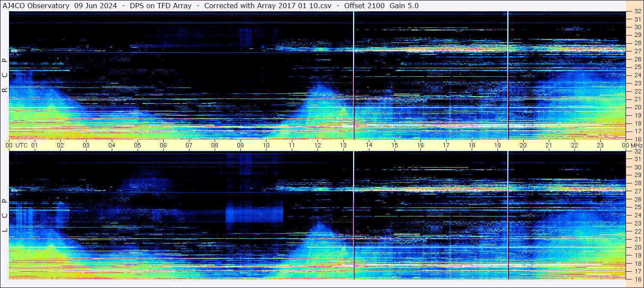Click the 27 MHz label on the RCP frequency scale
Viewport: 644px width, 288px height.
(637, 51)
